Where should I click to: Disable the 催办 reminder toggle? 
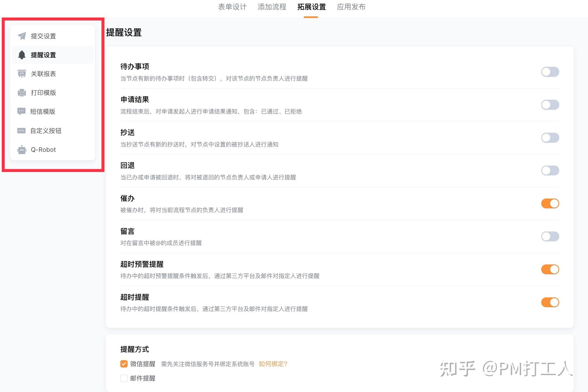pos(550,203)
